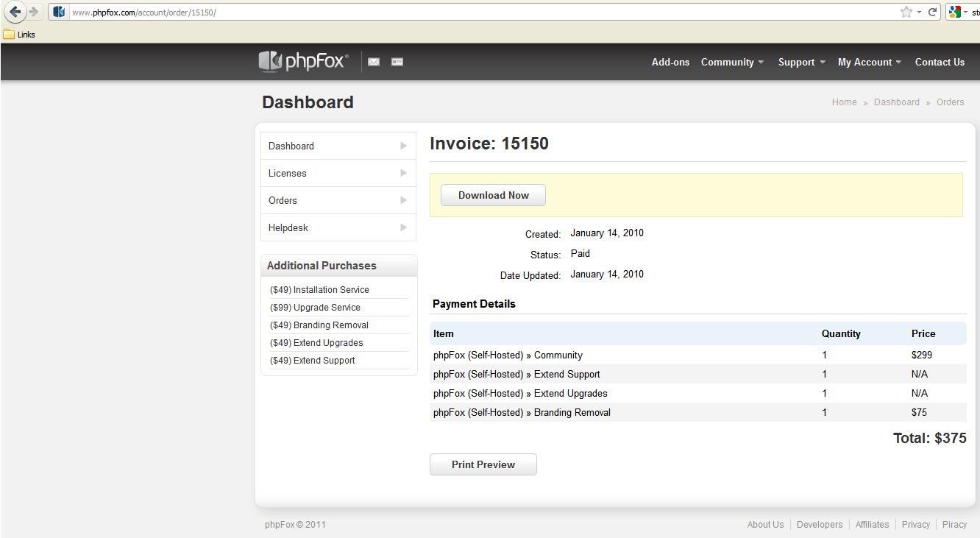Click the ($99) Upgrade Service link

tap(315, 308)
